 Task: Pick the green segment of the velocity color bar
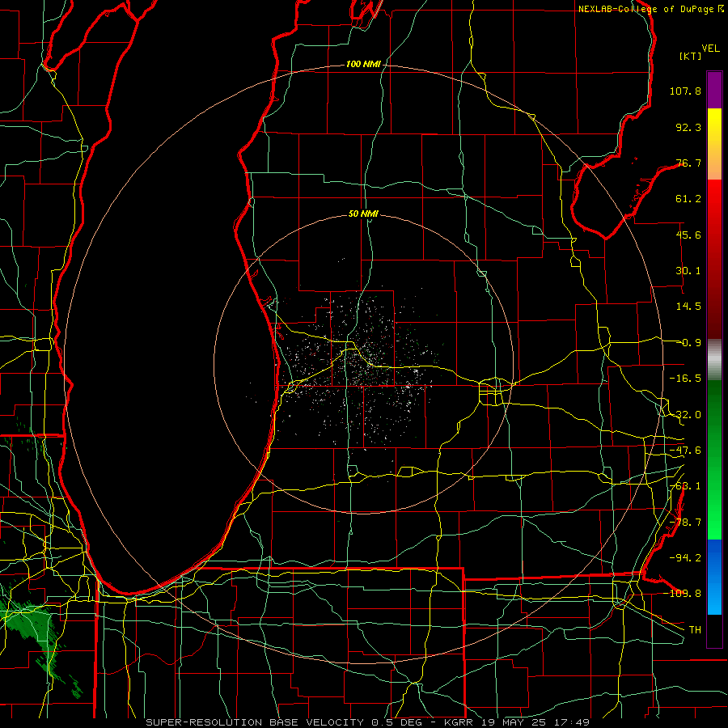tap(714, 459)
